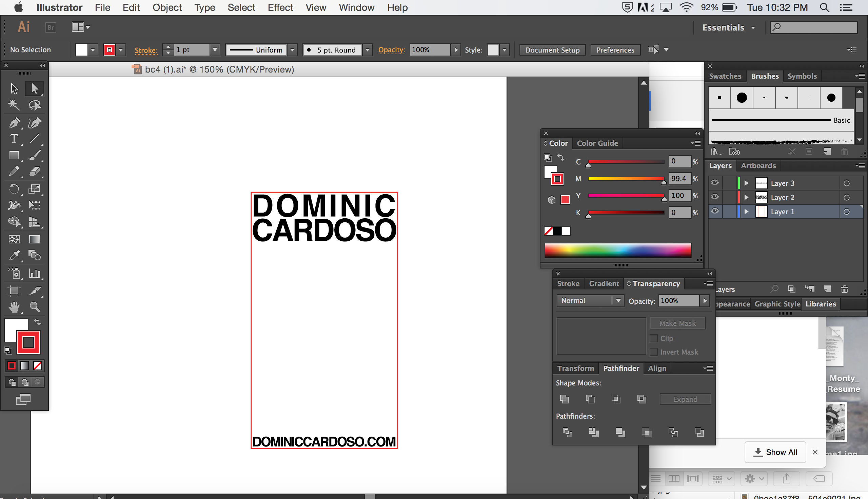Select the Selection tool arrow
This screenshot has width=868, height=499.
coord(14,88)
